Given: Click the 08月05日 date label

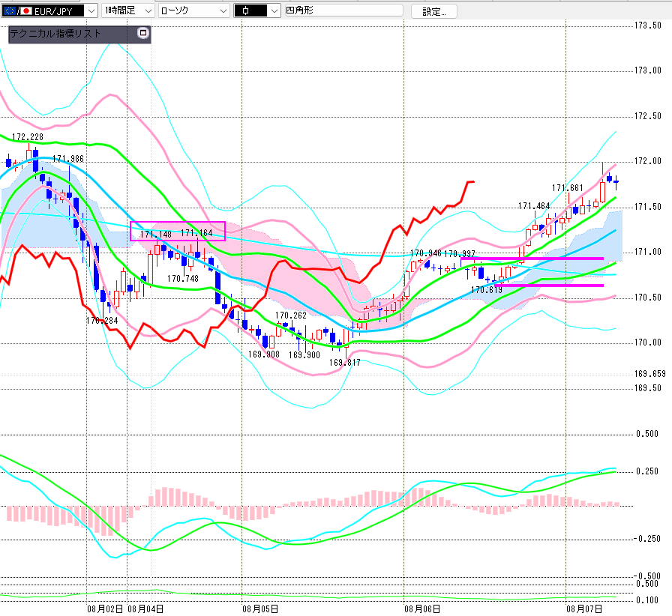Looking at the screenshot, I should coord(260,609).
